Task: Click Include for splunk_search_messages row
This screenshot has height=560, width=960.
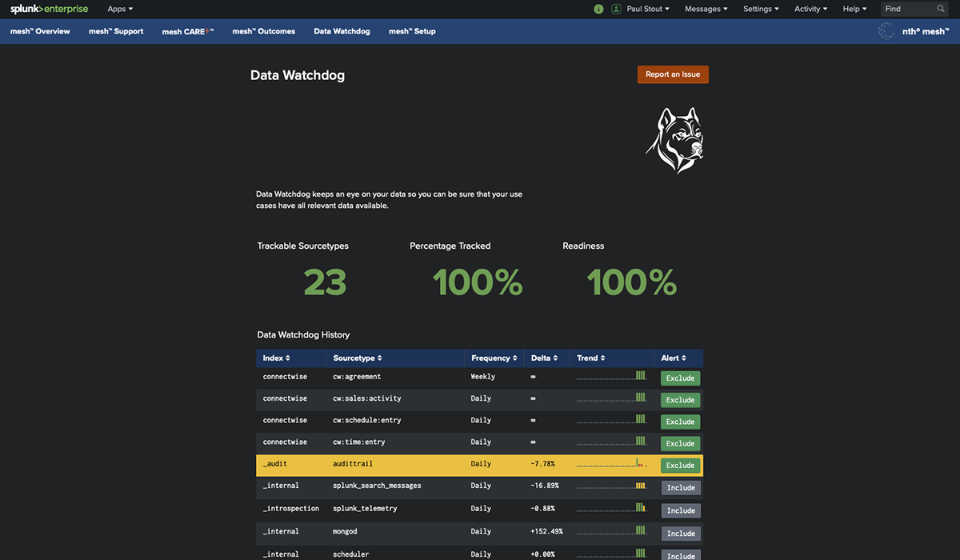Action: tap(681, 487)
